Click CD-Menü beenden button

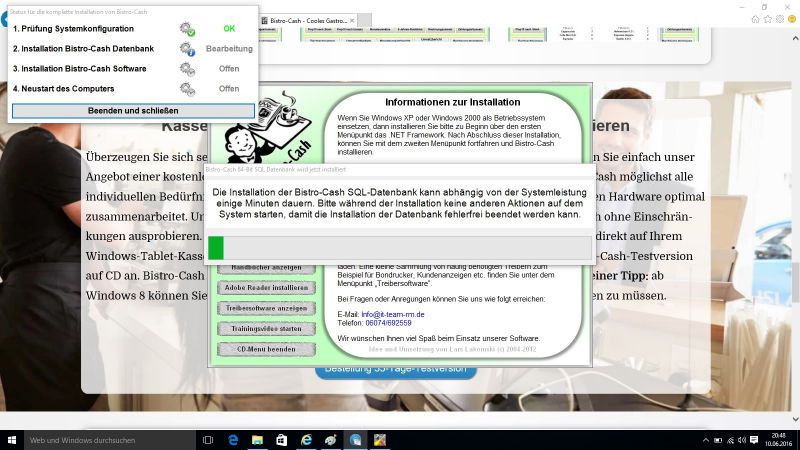pyautogui.click(x=266, y=349)
